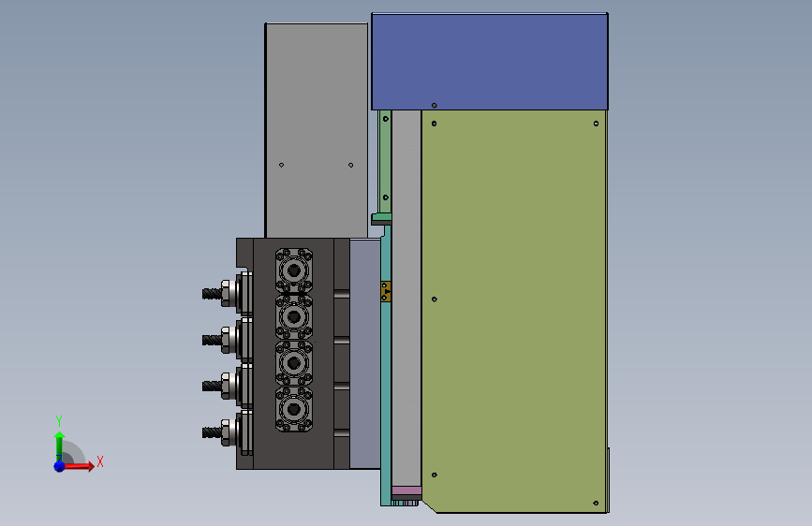Pick the top-left screw hole on olive panel
The width and height of the screenshot is (812, 526).
(434, 124)
